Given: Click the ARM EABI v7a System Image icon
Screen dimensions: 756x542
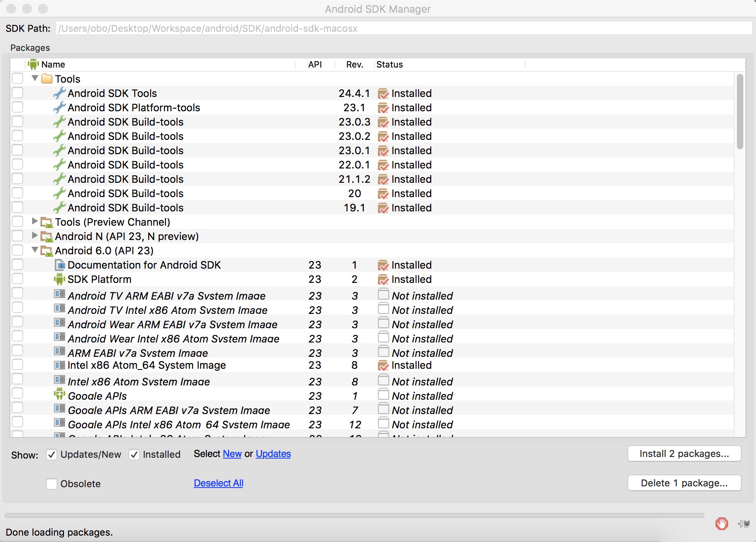Looking at the screenshot, I should click(x=60, y=351).
